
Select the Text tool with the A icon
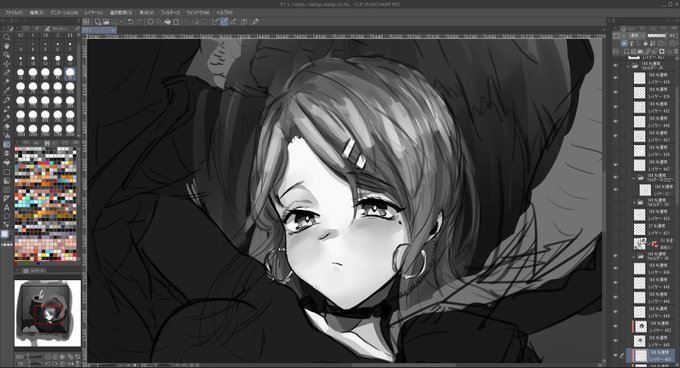pyautogui.click(x=7, y=207)
